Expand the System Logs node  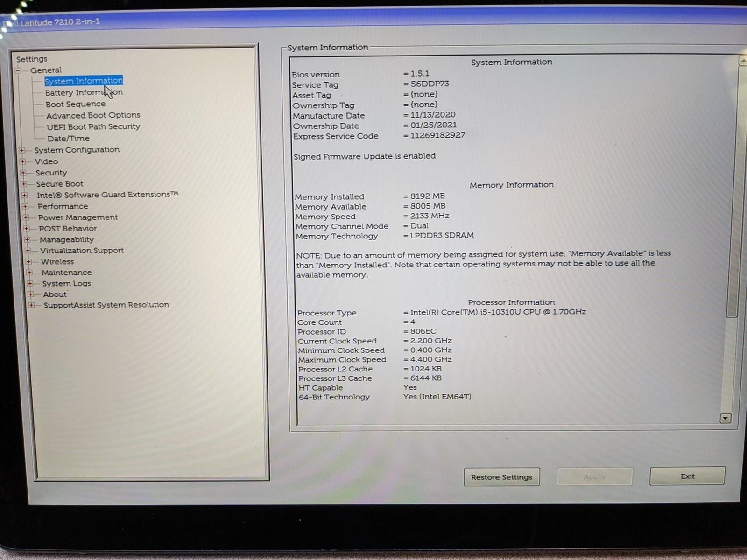click(x=30, y=283)
